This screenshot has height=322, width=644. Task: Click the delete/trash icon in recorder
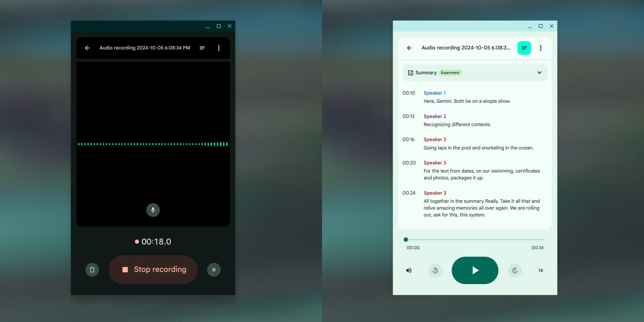[x=92, y=269]
